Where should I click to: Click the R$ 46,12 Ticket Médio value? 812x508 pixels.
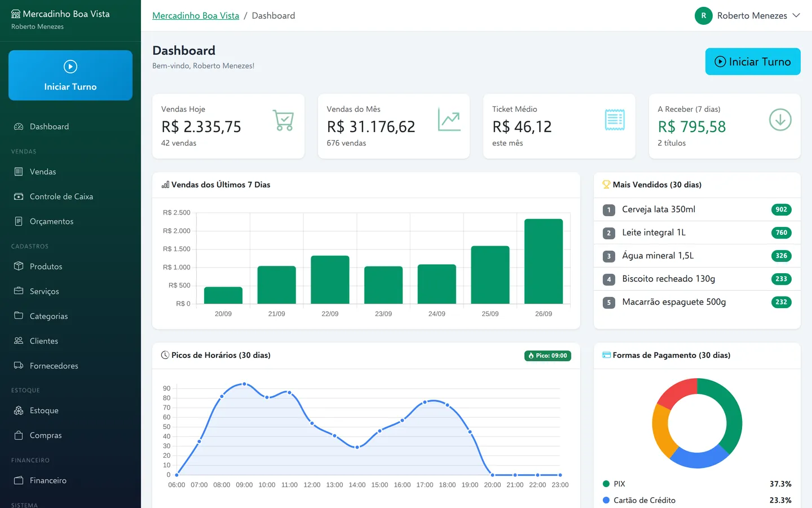[x=522, y=126]
